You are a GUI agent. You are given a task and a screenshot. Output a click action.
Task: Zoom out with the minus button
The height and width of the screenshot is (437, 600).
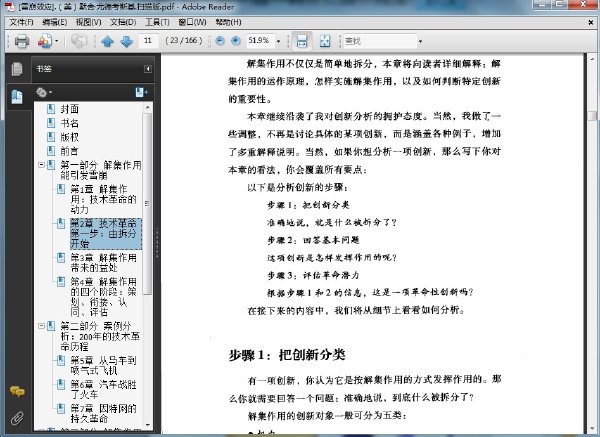(220, 41)
